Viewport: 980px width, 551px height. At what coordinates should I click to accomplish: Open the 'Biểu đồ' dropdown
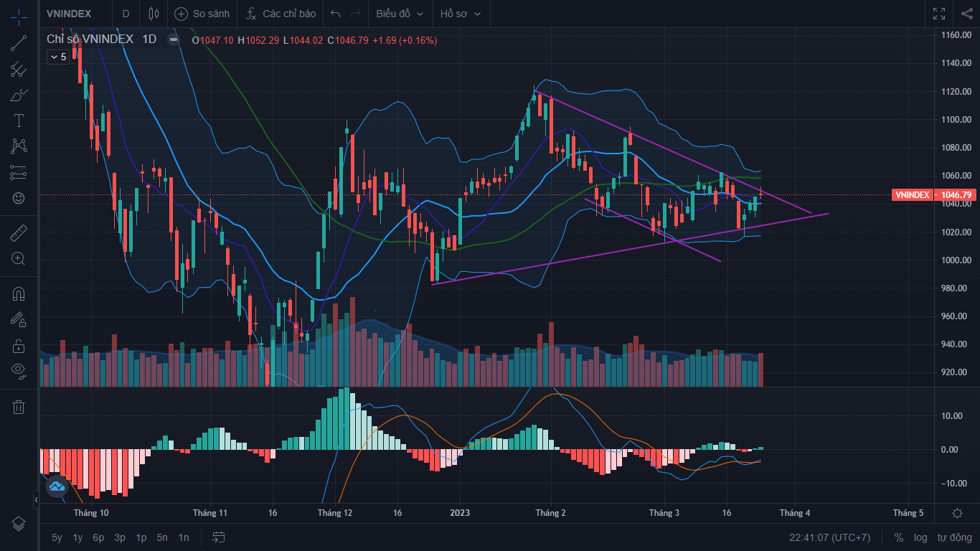pos(400,14)
